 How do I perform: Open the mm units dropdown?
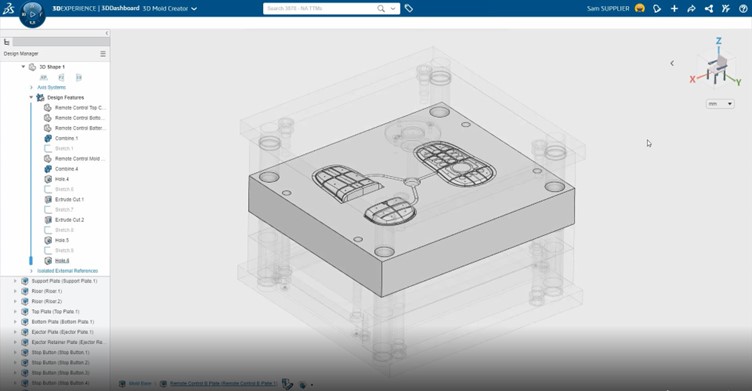pyautogui.click(x=720, y=104)
